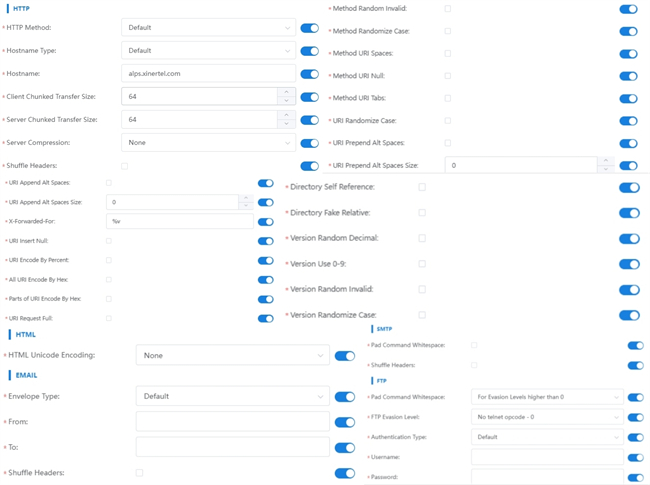The image size is (650, 485).
Task: Click the email From input field
Action: [232, 422]
